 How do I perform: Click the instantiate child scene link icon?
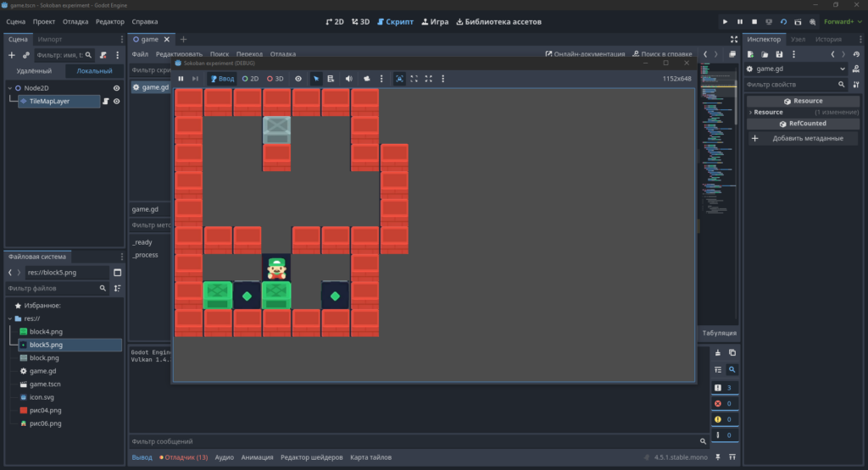point(26,55)
